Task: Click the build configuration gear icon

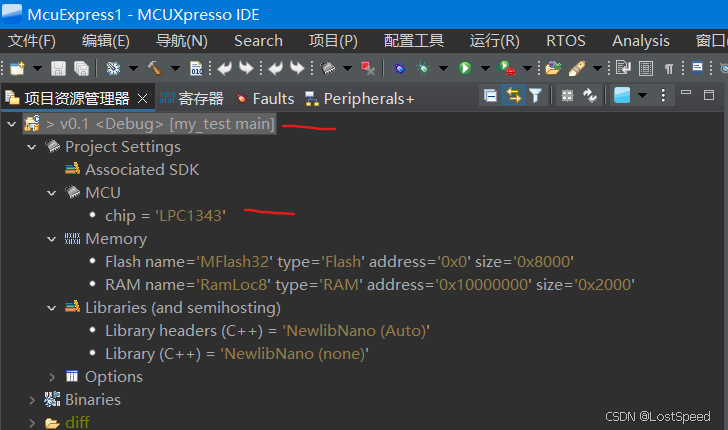Action: [113, 68]
